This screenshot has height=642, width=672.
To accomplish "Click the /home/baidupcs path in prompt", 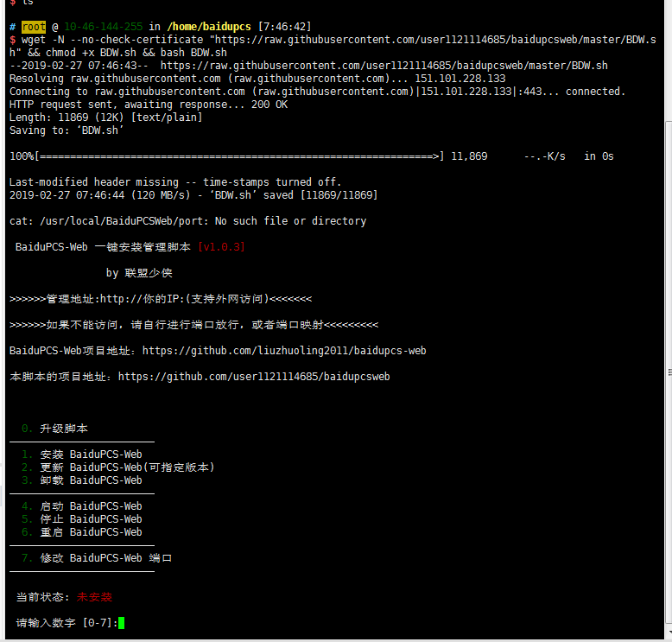I will [209, 27].
